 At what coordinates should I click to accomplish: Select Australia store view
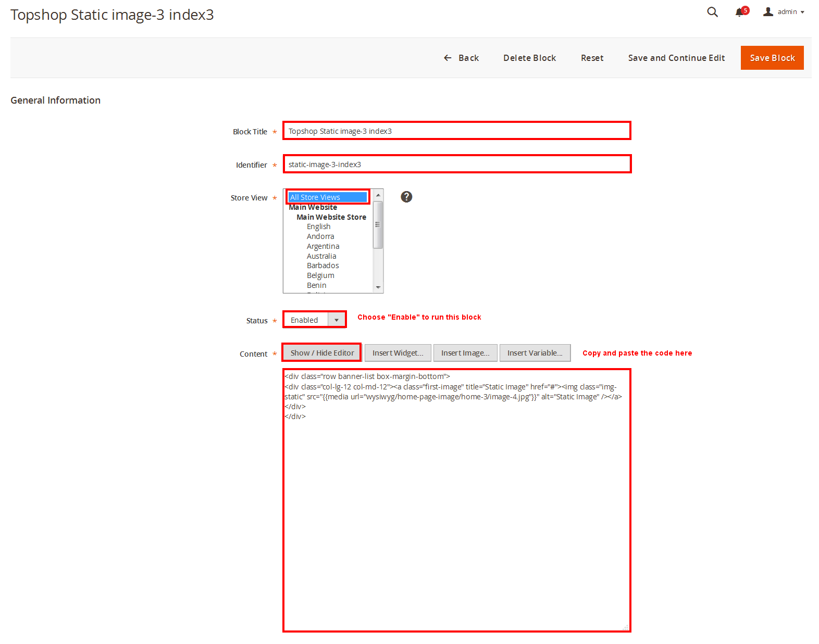[x=321, y=256]
